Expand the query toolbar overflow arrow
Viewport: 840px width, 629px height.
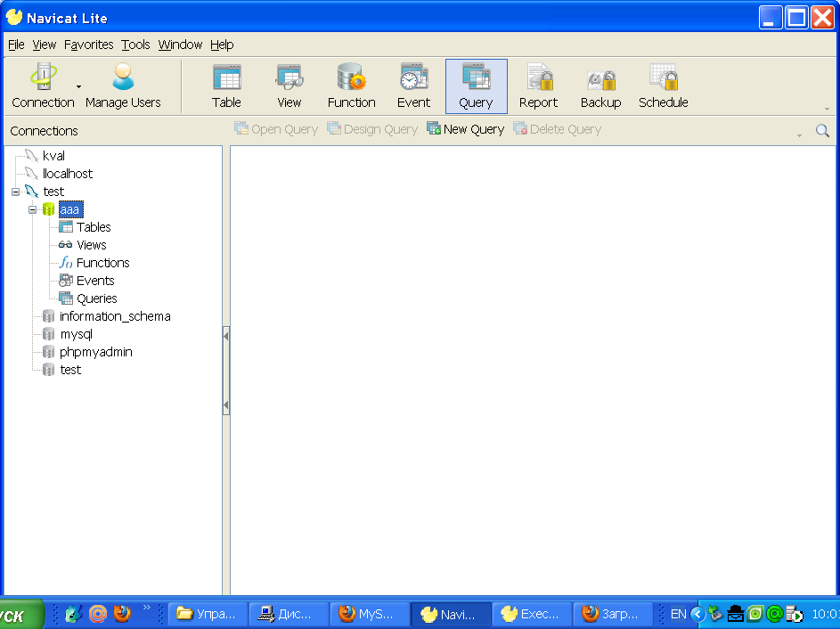click(799, 135)
